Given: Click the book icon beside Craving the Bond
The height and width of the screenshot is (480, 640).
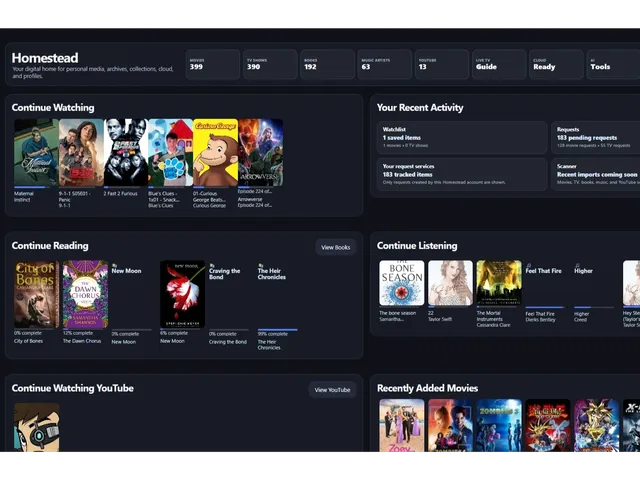Looking at the screenshot, I should (x=211, y=265).
